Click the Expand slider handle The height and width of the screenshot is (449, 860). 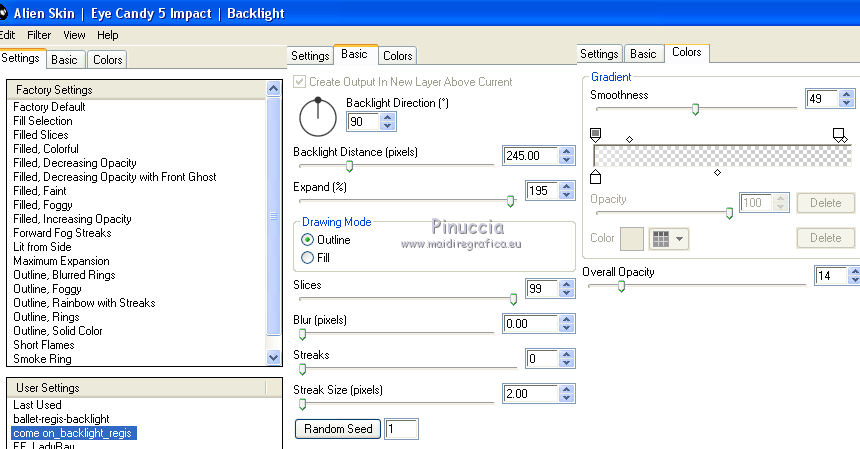click(510, 201)
